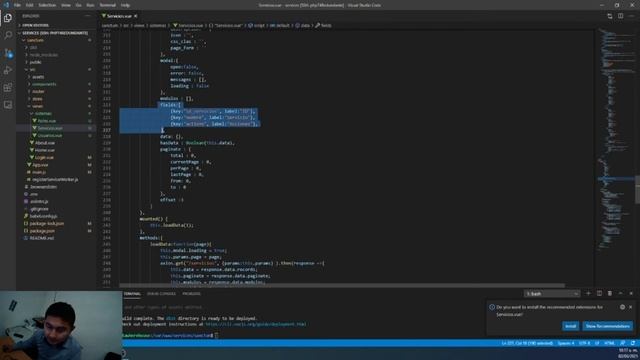The image size is (640, 360).
Task: Open the bash terminal selector dropdown
Action: pyautogui.click(x=552, y=294)
